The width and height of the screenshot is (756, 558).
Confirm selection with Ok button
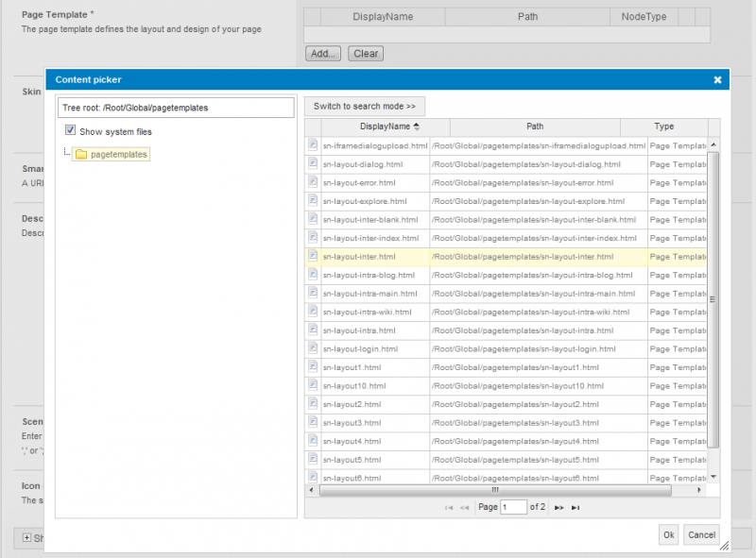pyautogui.click(x=669, y=535)
